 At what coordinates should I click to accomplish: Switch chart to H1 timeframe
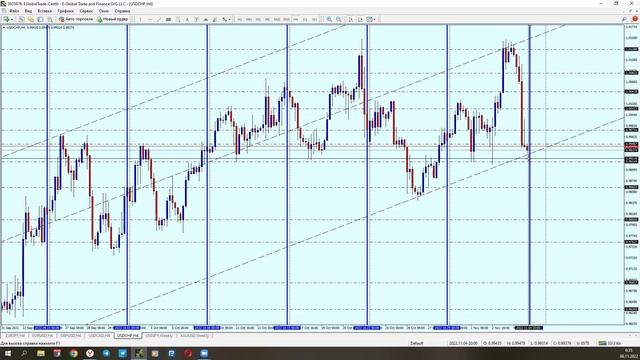[x=277, y=19]
